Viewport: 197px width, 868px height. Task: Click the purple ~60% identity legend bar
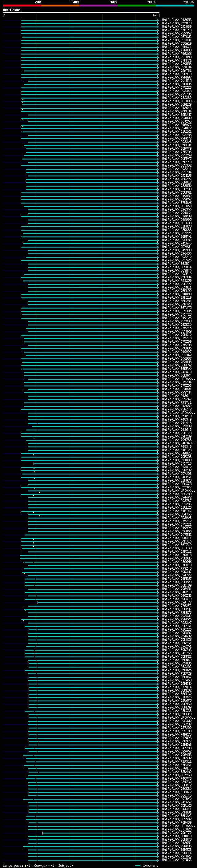pyautogui.click(x=99, y=6)
